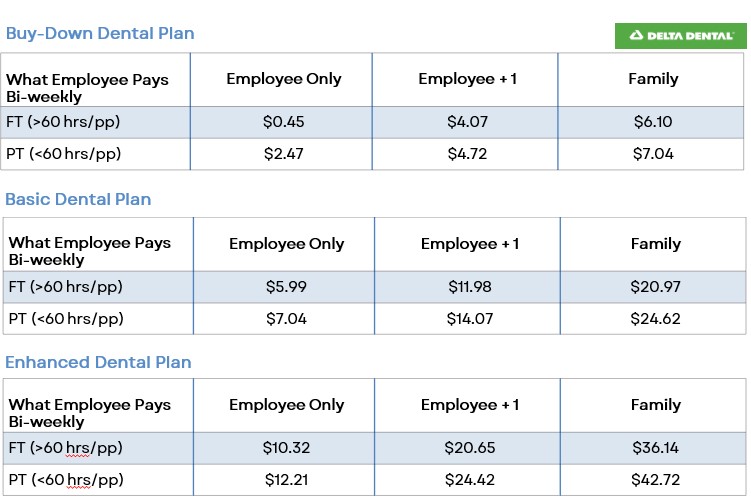Click the Basic plan PT Family $24.62 cell
This screenshot has width=751, height=501.
(655, 319)
